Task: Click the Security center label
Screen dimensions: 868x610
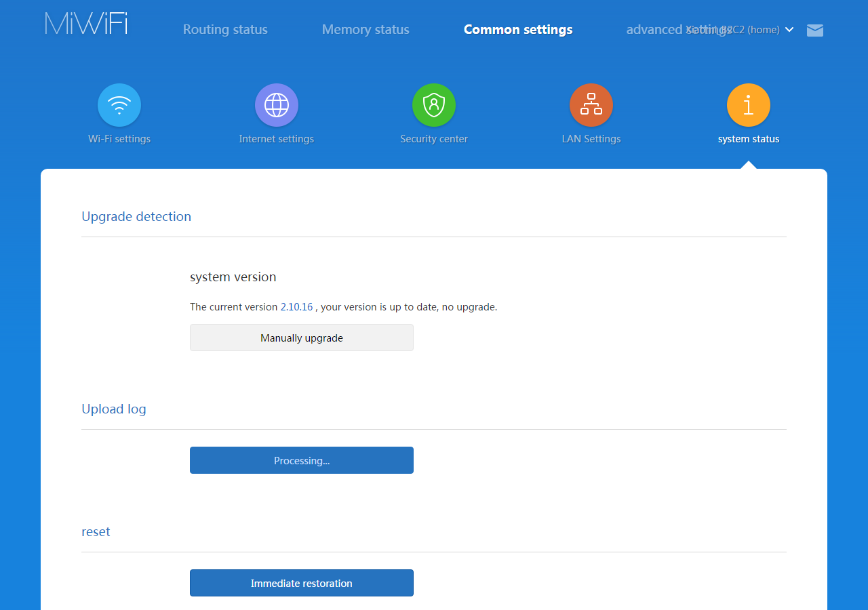Action: (434, 139)
